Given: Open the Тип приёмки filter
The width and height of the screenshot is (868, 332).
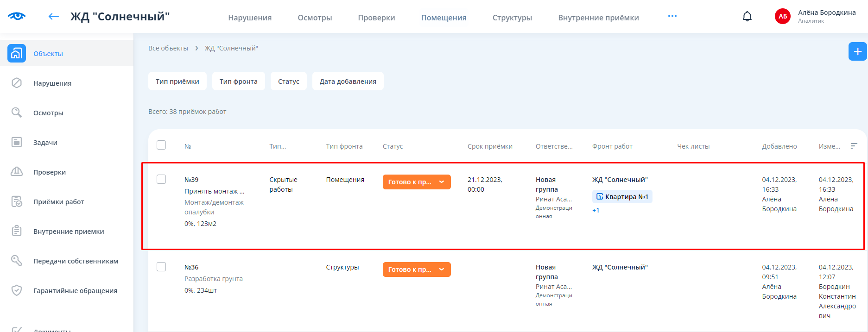Looking at the screenshot, I should (x=177, y=81).
